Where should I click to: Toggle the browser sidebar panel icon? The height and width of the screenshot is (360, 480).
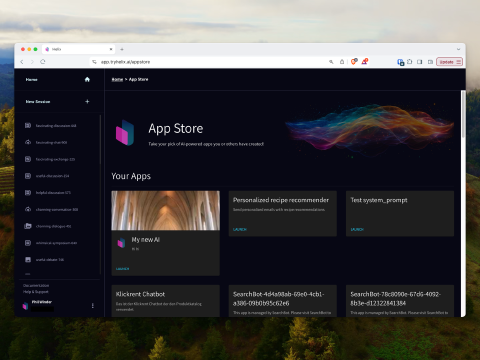420,62
